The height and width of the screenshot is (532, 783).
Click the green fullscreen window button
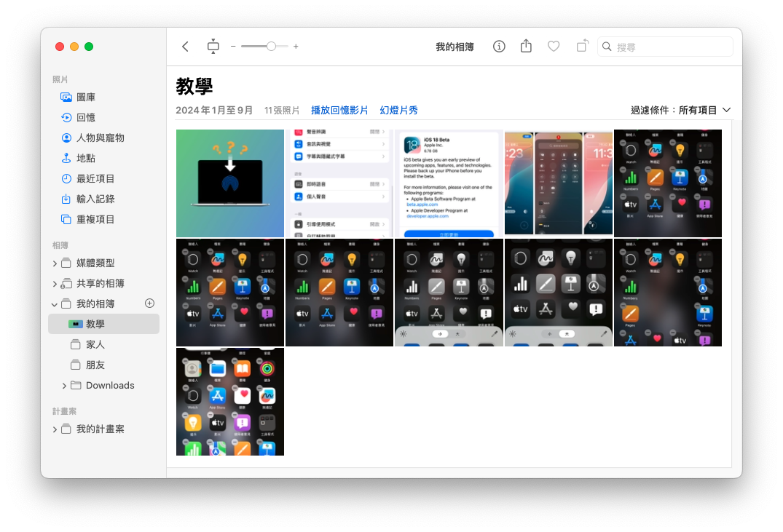(x=89, y=47)
